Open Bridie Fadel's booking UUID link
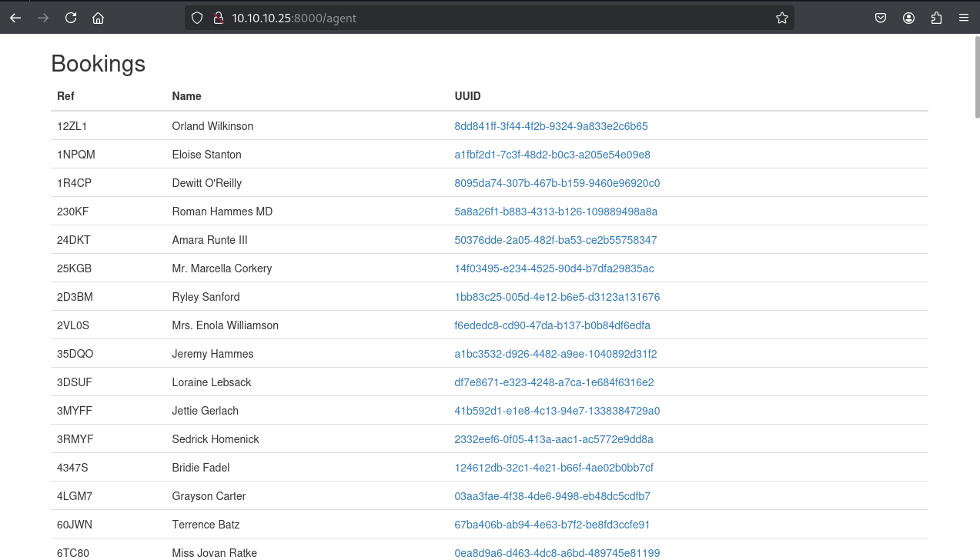The image size is (980, 560). click(554, 468)
